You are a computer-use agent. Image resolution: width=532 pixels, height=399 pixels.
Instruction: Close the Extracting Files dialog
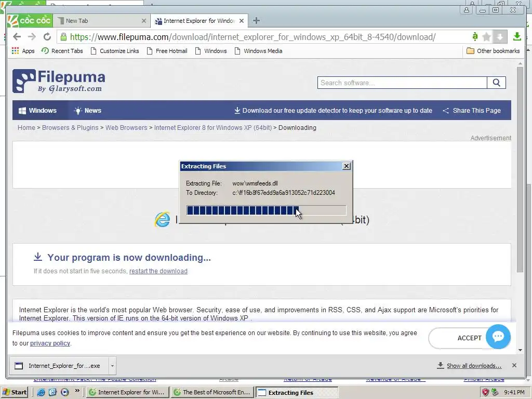[347, 166]
